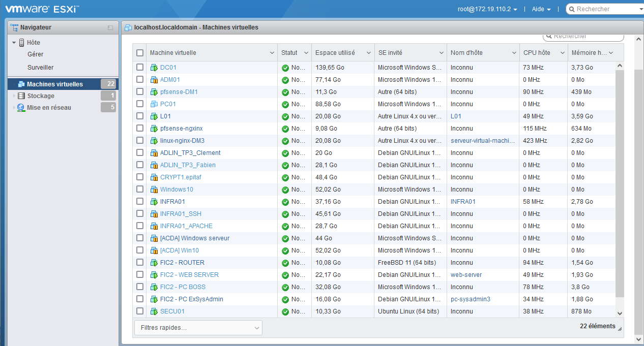Open the Machine virtuelle column header dropdown arrow
This screenshot has width=644, height=346.
pos(272,53)
